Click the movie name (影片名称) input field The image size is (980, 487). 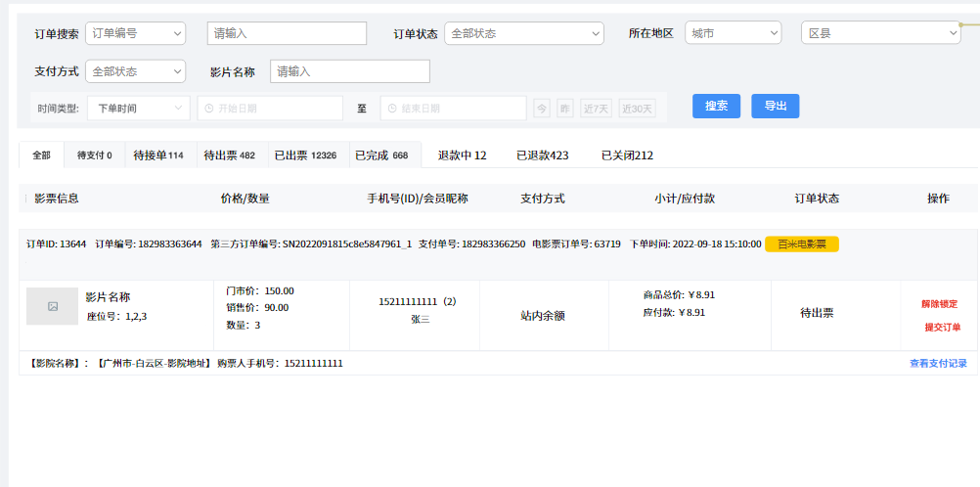pos(349,71)
